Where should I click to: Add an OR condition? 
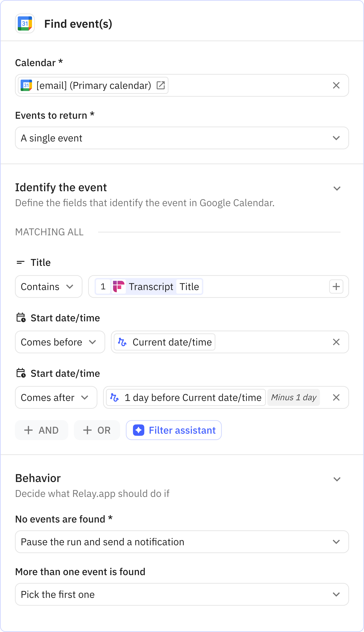[x=97, y=430]
